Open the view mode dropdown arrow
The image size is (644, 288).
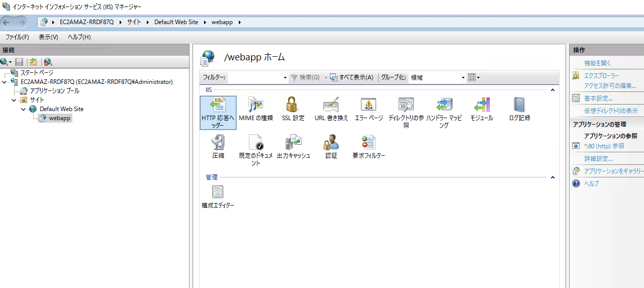[479, 77]
